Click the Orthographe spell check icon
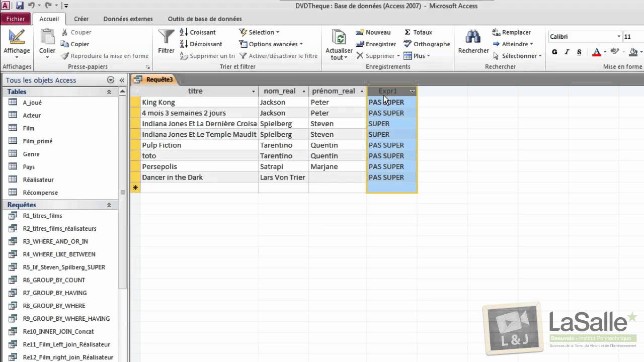Screen dimensions: 644x362 [408, 44]
